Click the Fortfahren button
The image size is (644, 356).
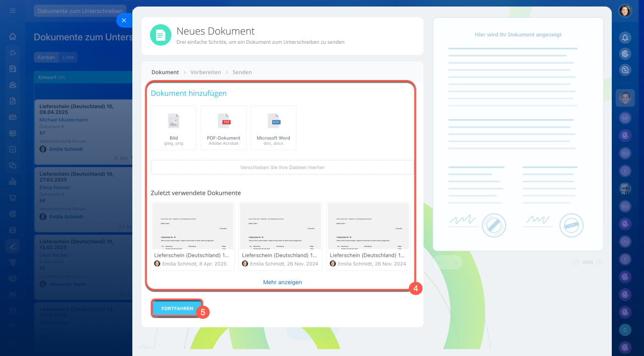coord(177,308)
